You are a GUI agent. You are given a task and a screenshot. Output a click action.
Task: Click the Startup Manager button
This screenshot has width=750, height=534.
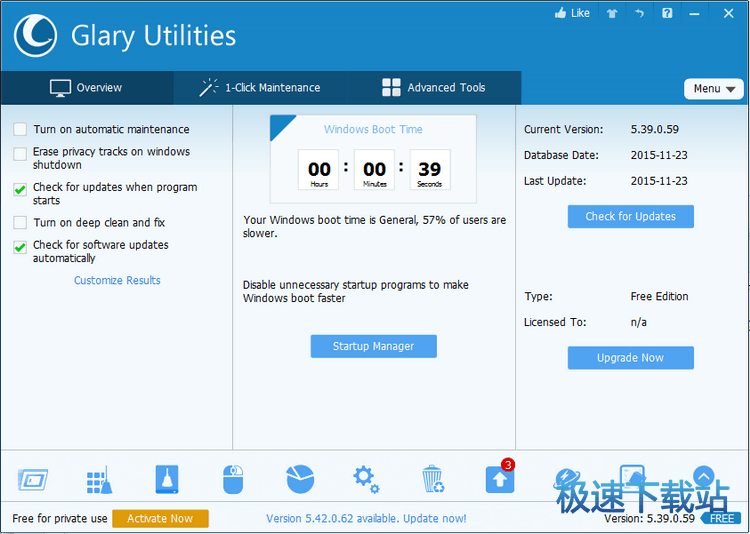pos(374,346)
